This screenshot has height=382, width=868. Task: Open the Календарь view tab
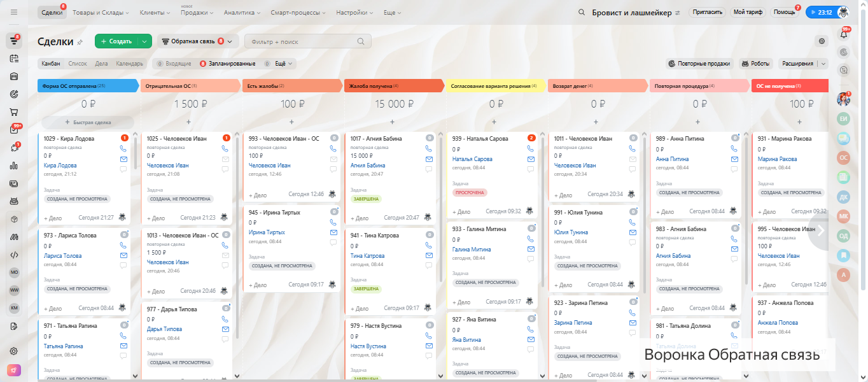click(129, 64)
